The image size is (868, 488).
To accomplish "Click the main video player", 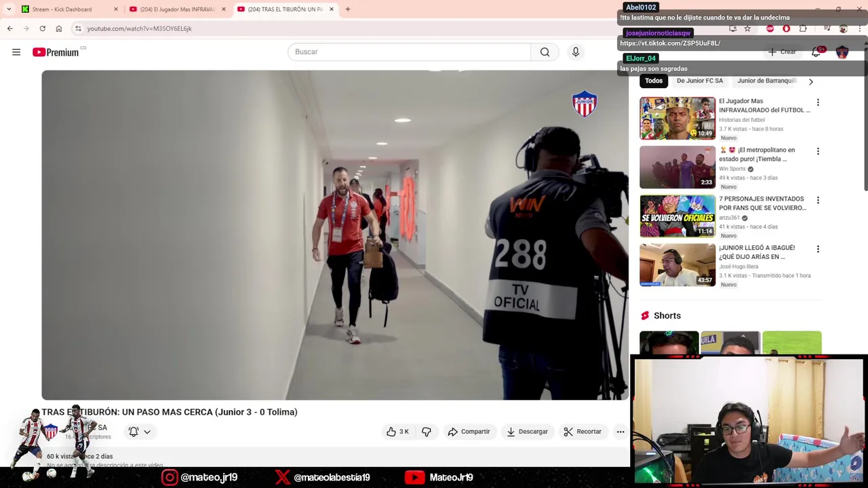I will 335,235.
